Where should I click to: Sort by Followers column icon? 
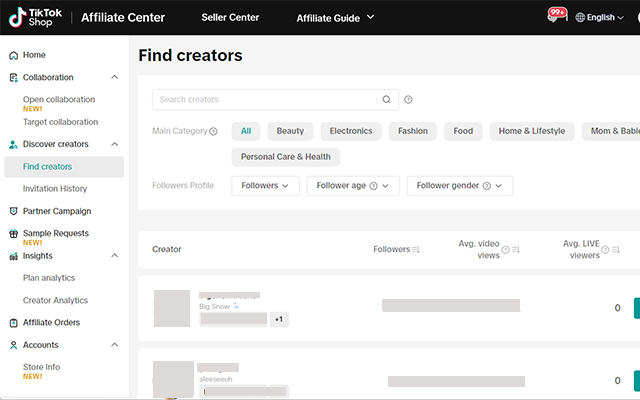click(x=416, y=249)
